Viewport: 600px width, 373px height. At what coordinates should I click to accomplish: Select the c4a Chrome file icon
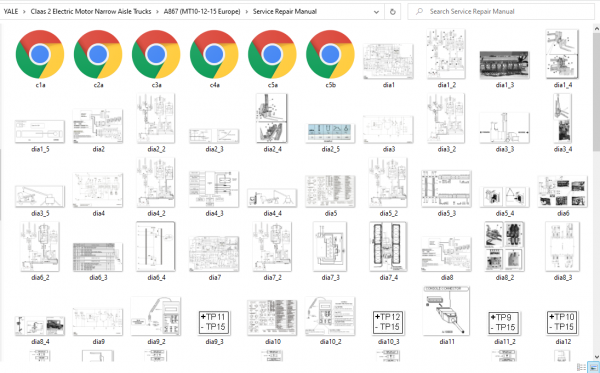pyautogui.click(x=214, y=55)
